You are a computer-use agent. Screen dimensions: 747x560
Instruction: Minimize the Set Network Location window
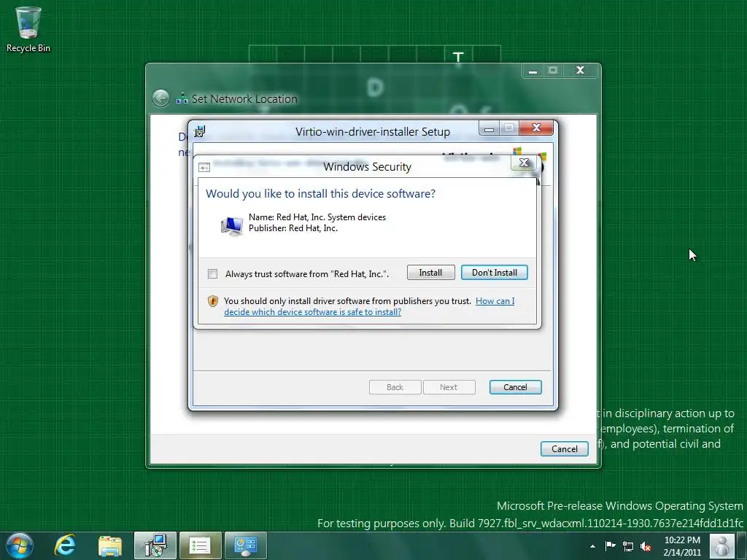(533, 71)
